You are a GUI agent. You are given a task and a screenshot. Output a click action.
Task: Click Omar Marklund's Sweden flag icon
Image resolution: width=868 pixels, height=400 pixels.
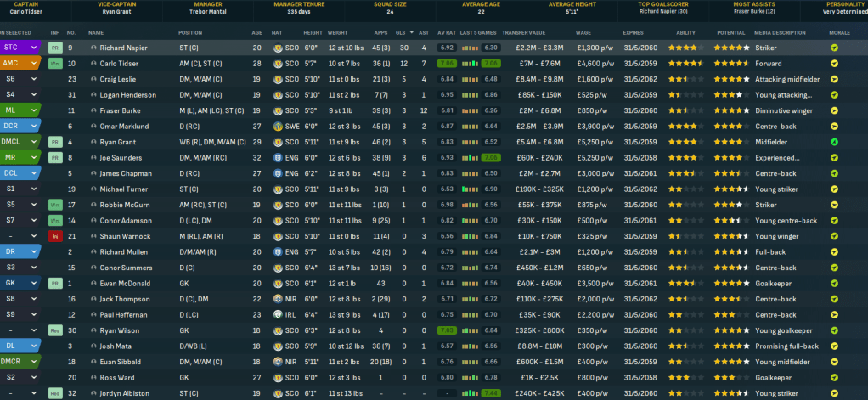tap(279, 126)
